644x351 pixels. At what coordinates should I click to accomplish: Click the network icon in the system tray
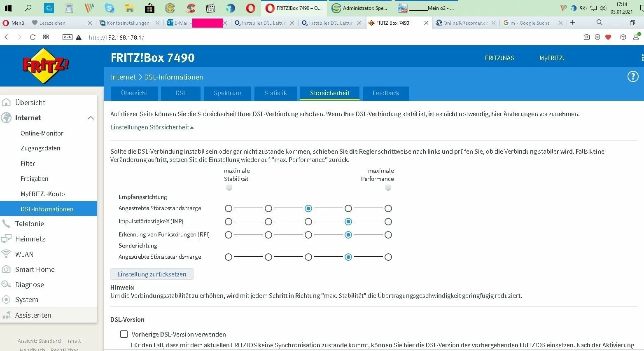(593, 8)
